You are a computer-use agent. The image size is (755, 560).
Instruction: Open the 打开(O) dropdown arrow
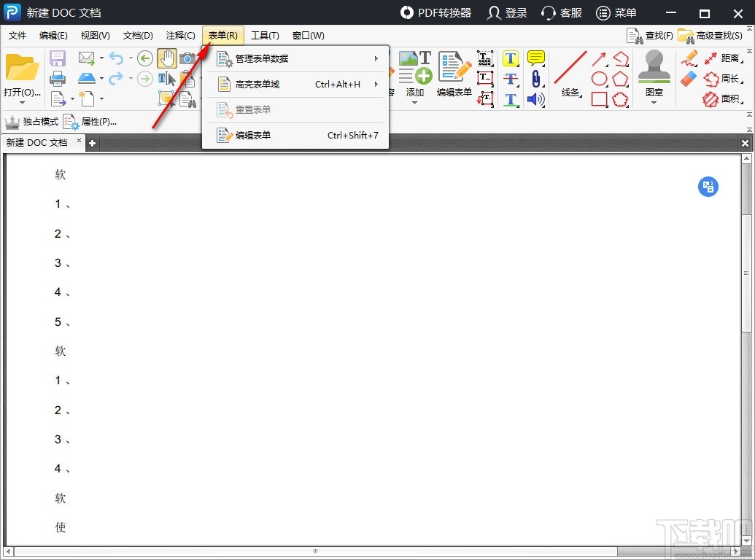pos(24,103)
